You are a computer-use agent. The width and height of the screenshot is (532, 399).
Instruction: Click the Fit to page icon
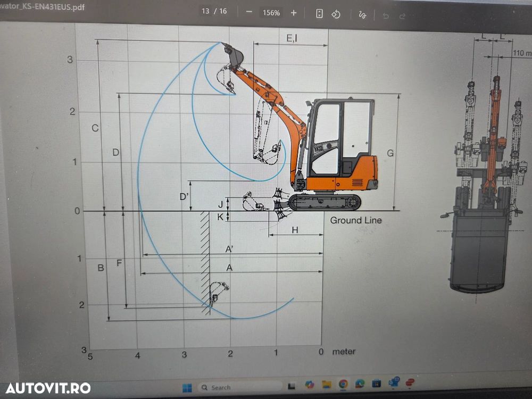[319, 14]
